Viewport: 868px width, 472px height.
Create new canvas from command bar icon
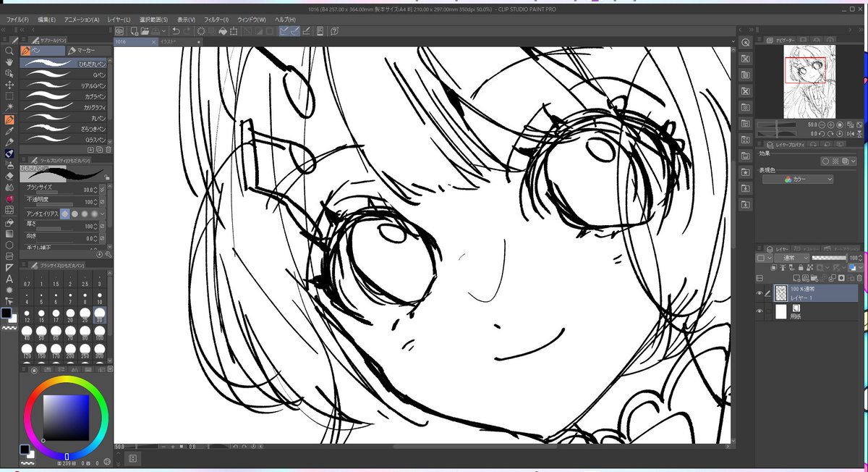click(135, 31)
